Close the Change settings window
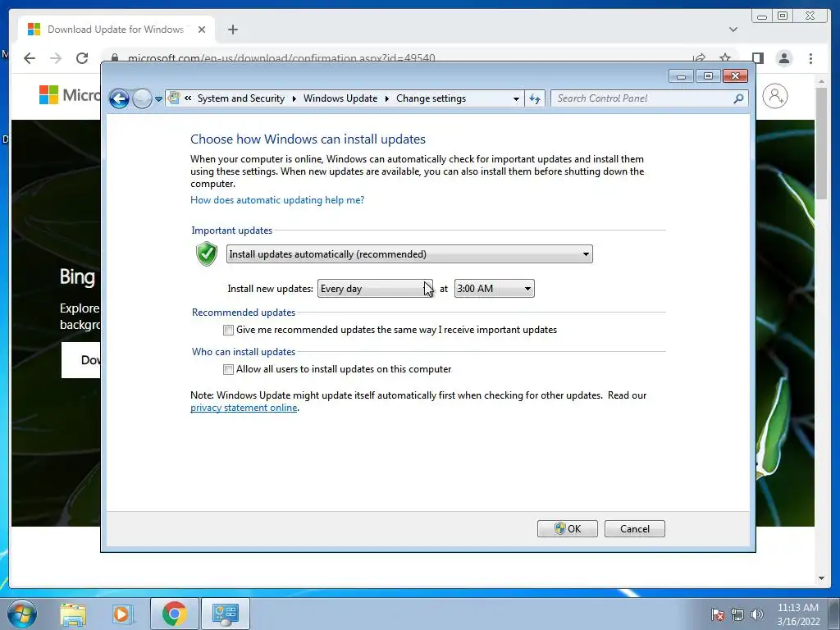This screenshot has height=630, width=840. [735, 76]
